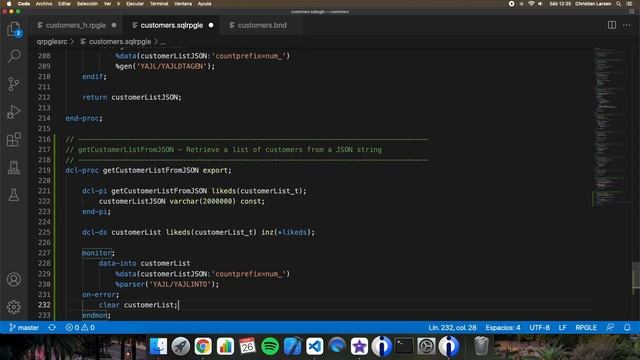Change encoding via UTF-8 in status bar
The height and width of the screenshot is (360, 640).
[539, 327]
